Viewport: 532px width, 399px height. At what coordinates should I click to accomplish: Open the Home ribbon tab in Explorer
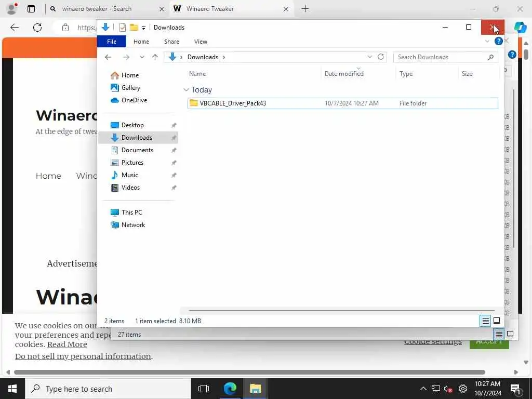(141, 42)
